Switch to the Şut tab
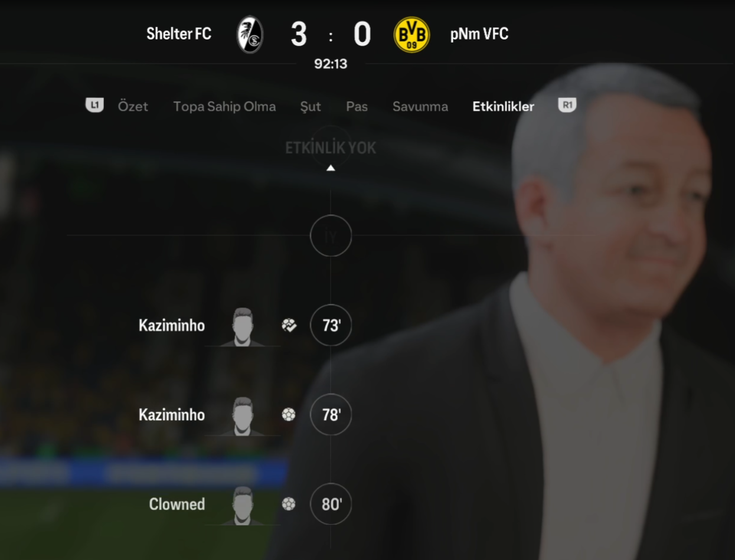Viewport: 735px width, 560px height. click(x=311, y=107)
